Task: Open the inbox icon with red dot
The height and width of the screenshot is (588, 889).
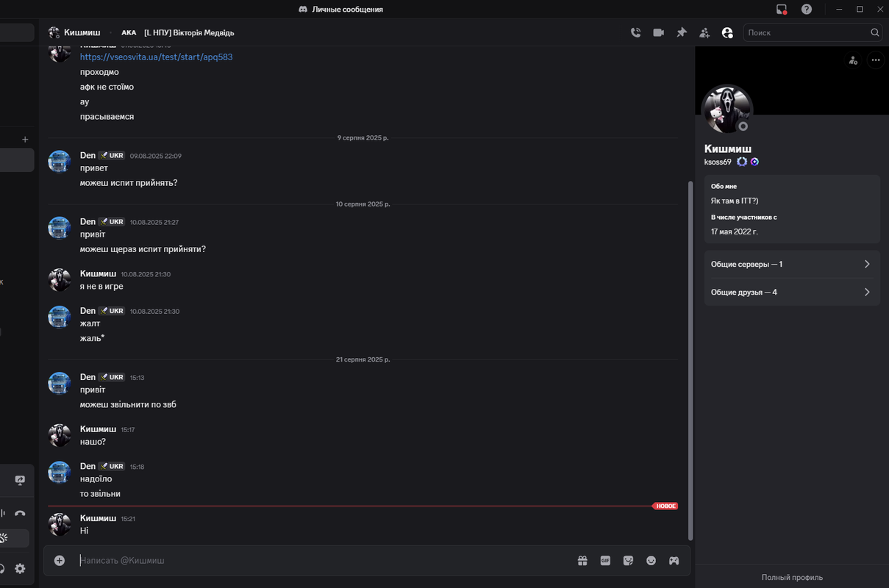Action: coord(782,9)
